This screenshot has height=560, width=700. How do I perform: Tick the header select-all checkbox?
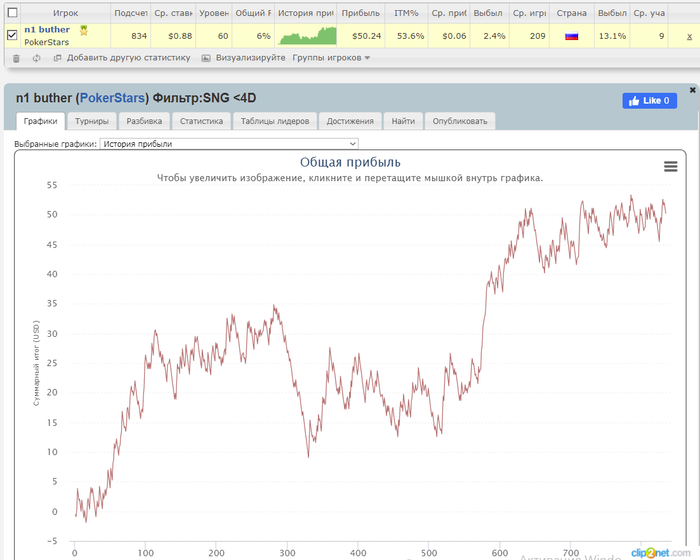tap(12, 13)
